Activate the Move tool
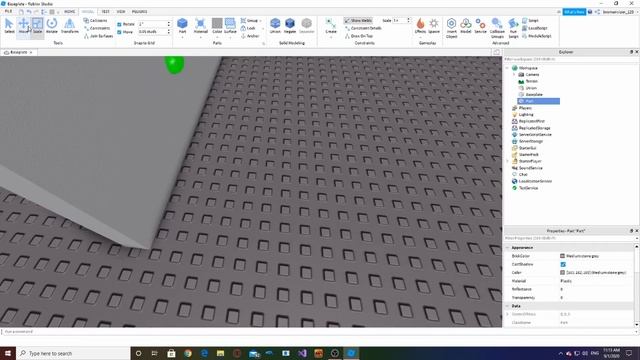Image resolution: width=640 pixels, height=360 pixels. (23, 26)
